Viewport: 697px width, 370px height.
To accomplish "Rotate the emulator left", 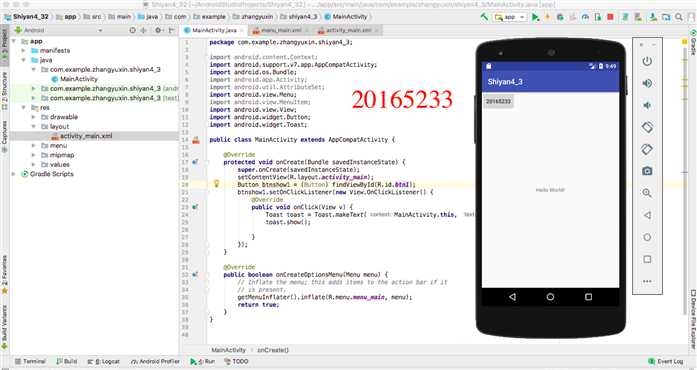I will coord(647,127).
